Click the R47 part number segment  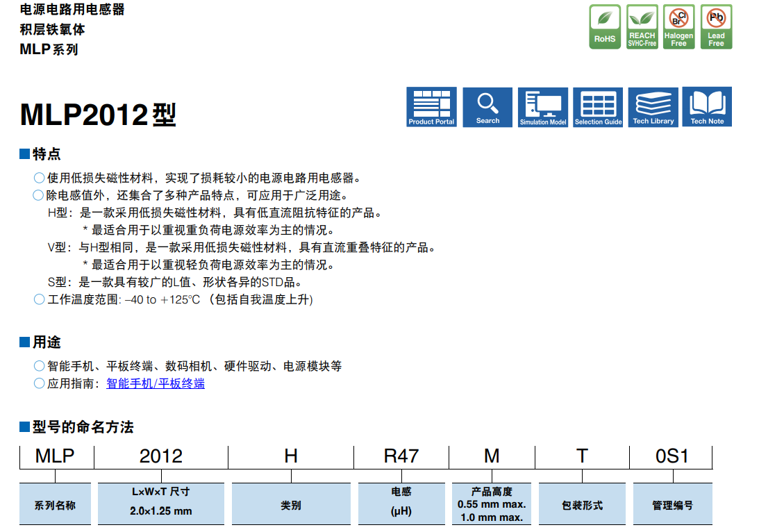(401, 456)
